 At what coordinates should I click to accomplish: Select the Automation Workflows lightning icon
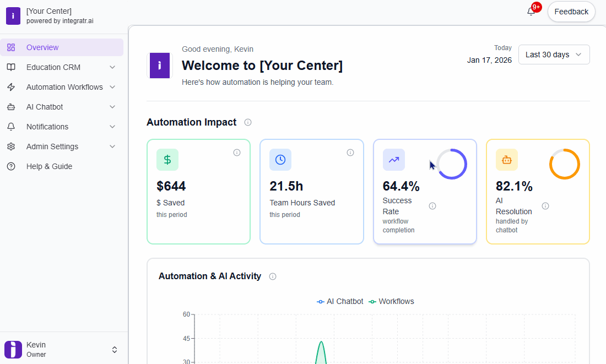11,87
